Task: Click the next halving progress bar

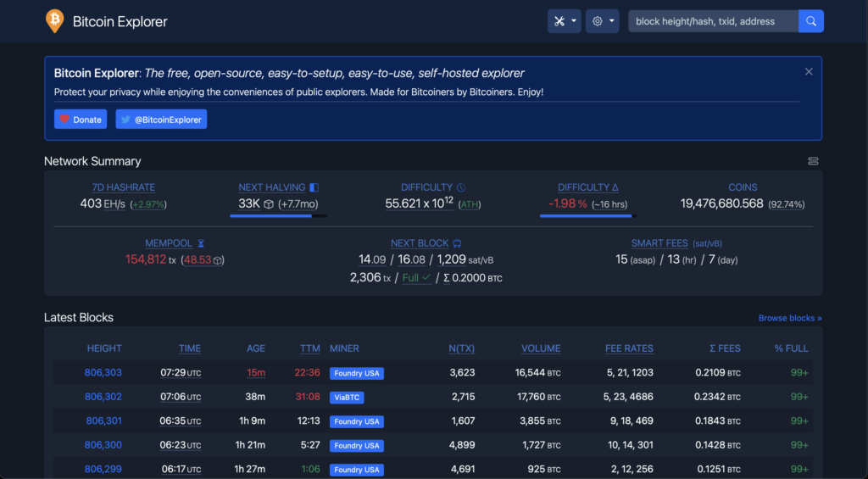Action: [x=278, y=216]
